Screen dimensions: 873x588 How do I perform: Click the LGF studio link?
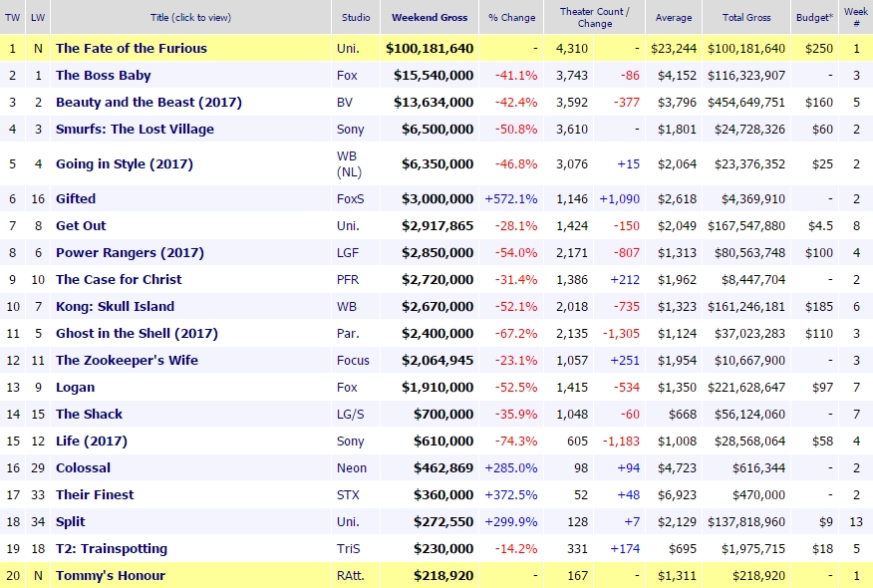pos(348,253)
